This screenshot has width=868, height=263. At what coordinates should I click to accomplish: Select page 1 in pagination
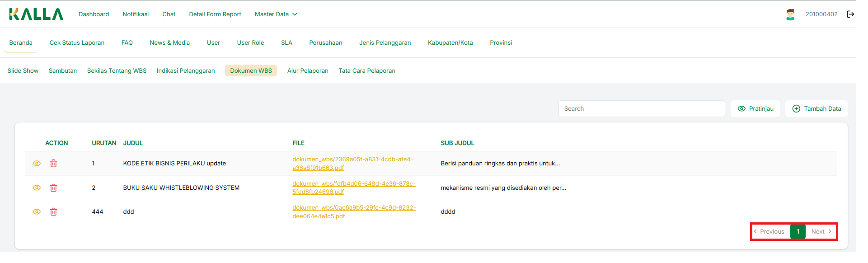(x=798, y=231)
